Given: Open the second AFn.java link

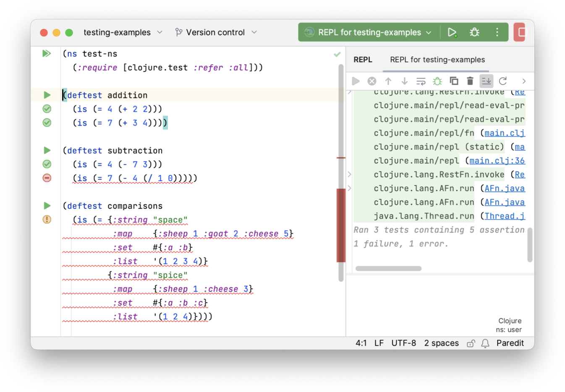Looking at the screenshot, I should (x=505, y=202).
